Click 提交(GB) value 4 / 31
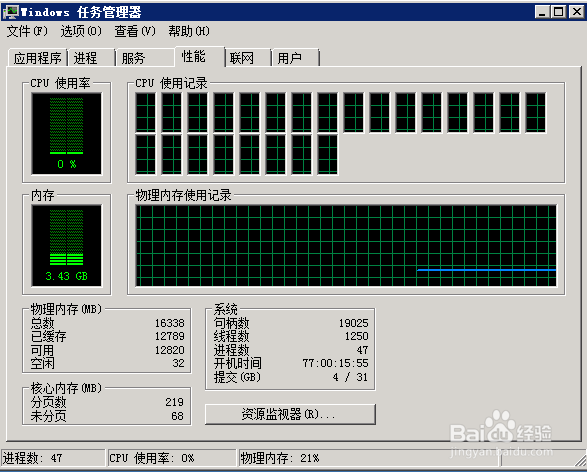 [350, 377]
